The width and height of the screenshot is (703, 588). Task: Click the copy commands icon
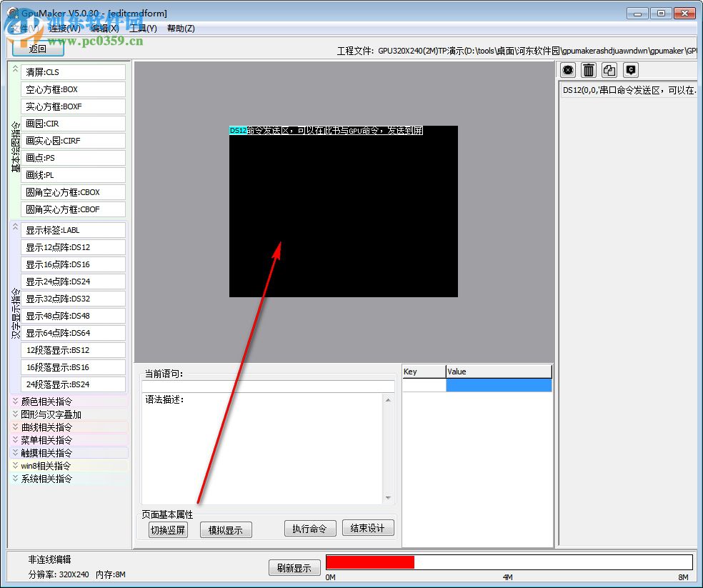coord(609,69)
